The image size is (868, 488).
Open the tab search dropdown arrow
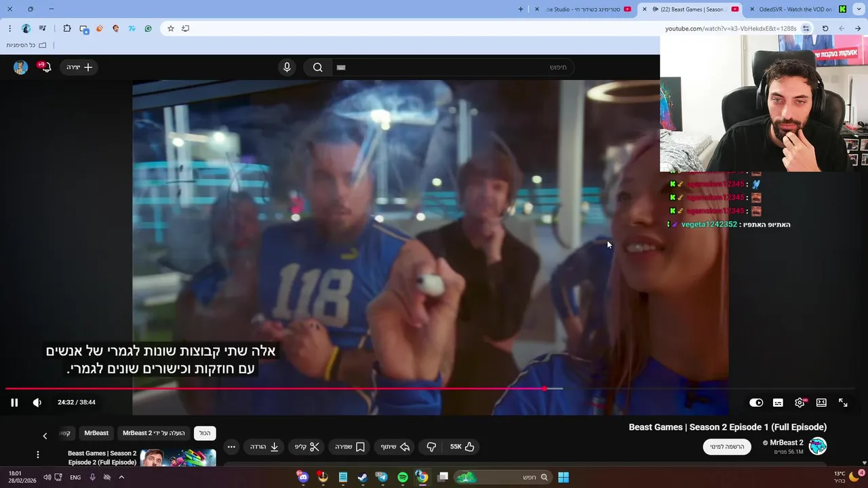860,9
